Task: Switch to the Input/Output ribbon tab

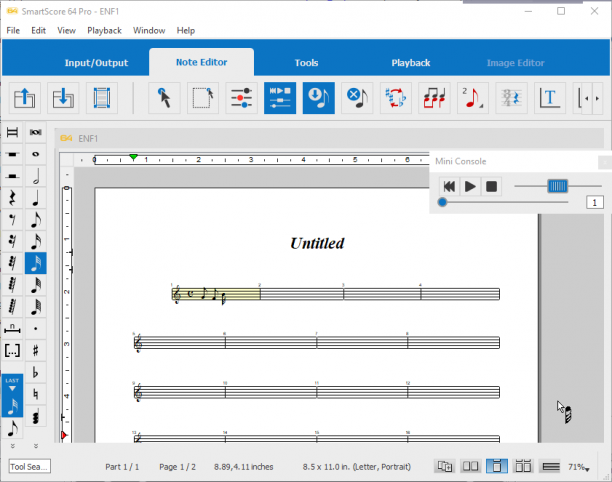Action: (x=96, y=63)
